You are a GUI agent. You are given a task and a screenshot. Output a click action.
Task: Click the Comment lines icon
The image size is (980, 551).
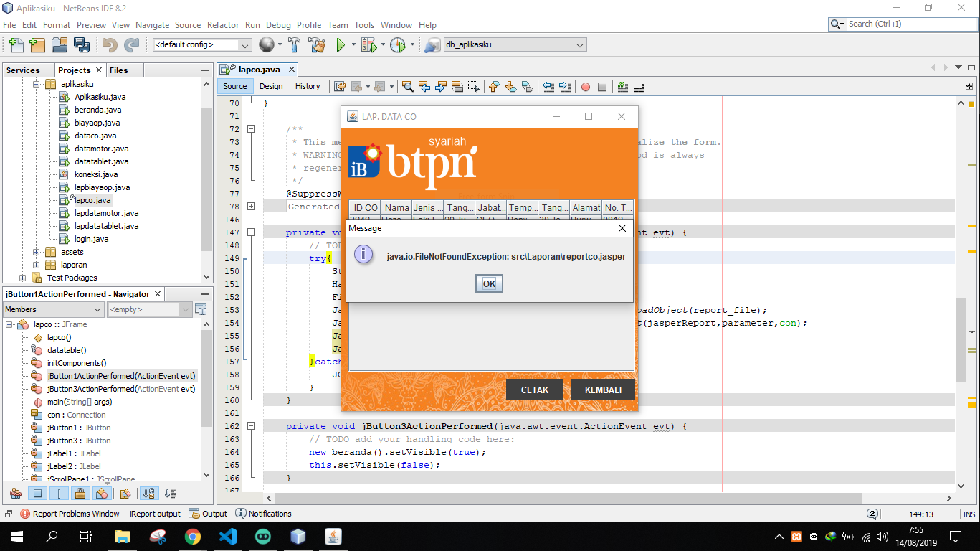pyautogui.click(x=622, y=86)
